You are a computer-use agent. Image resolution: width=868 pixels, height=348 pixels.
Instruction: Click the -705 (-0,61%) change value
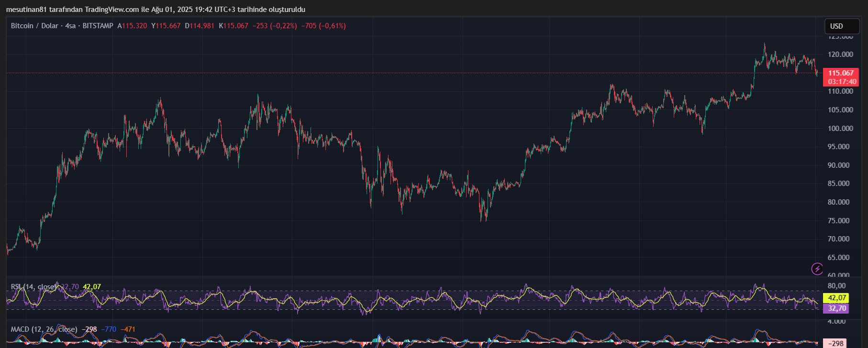pyautogui.click(x=323, y=26)
